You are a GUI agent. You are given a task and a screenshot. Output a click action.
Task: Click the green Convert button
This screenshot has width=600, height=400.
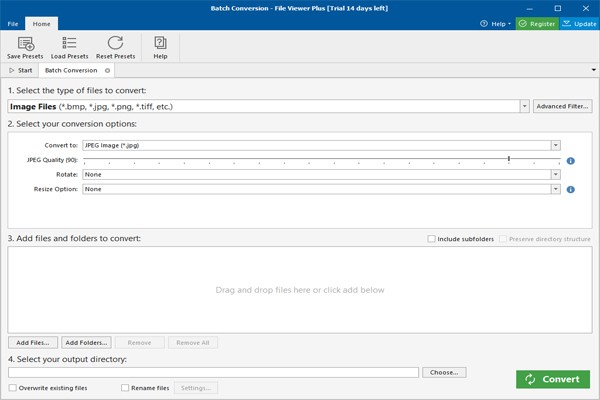click(x=553, y=379)
